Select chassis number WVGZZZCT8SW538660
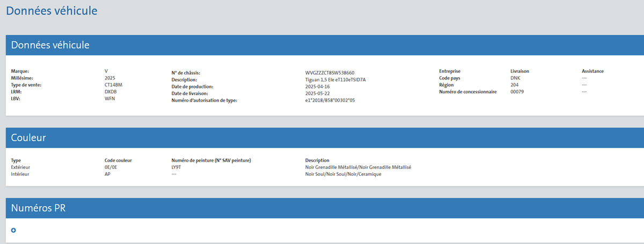The height and width of the screenshot is (244, 644). (330, 72)
